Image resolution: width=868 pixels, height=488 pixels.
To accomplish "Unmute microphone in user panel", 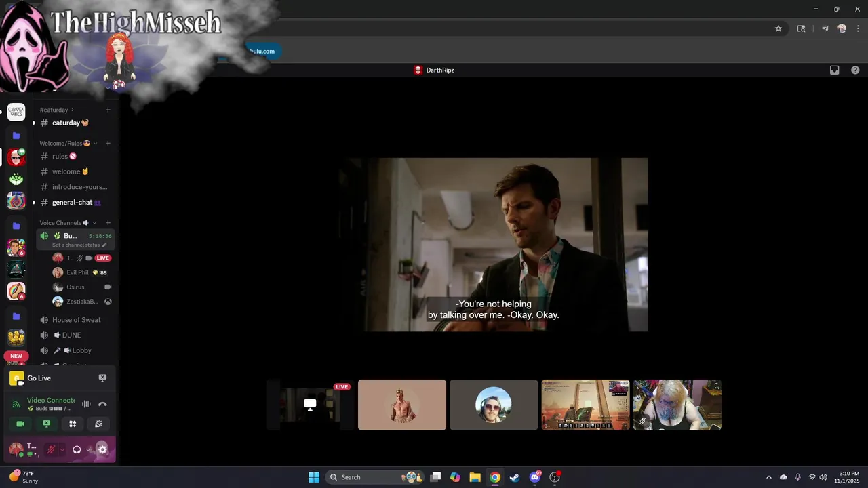I will pos(50,449).
